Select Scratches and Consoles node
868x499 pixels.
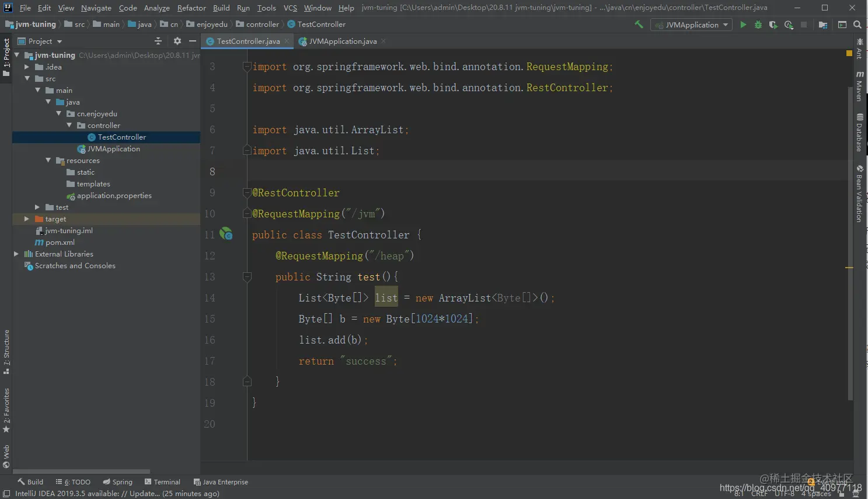(75, 265)
